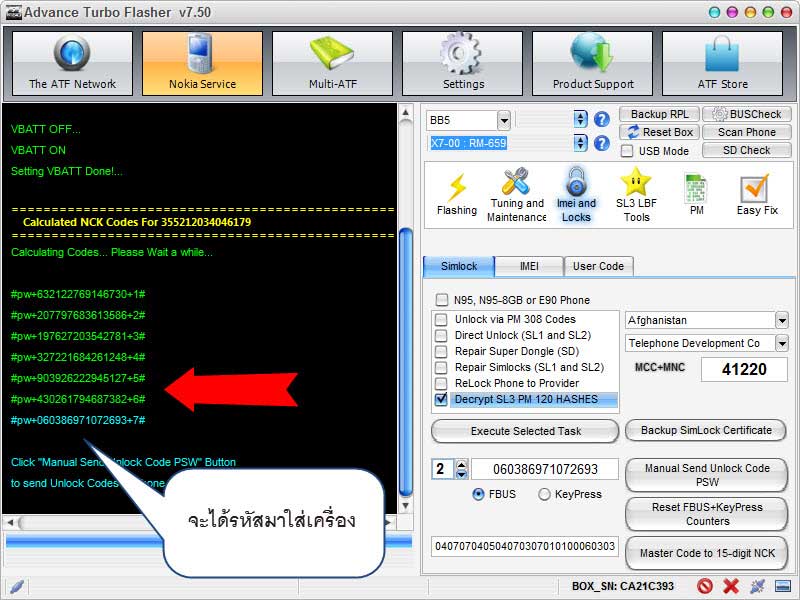Screen dimensions: 800x600
Task: Click Master Code to 15-digit NCK
Action: pos(707,553)
